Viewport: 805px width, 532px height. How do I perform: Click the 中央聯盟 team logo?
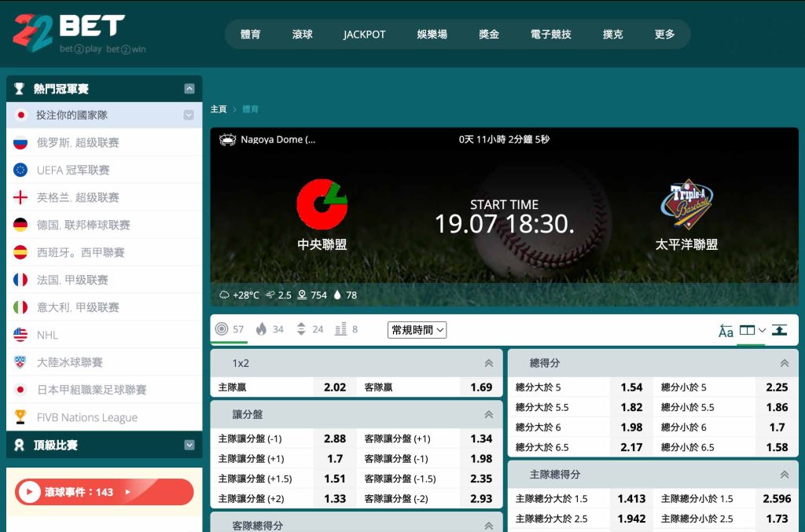[x=322, y=204]
